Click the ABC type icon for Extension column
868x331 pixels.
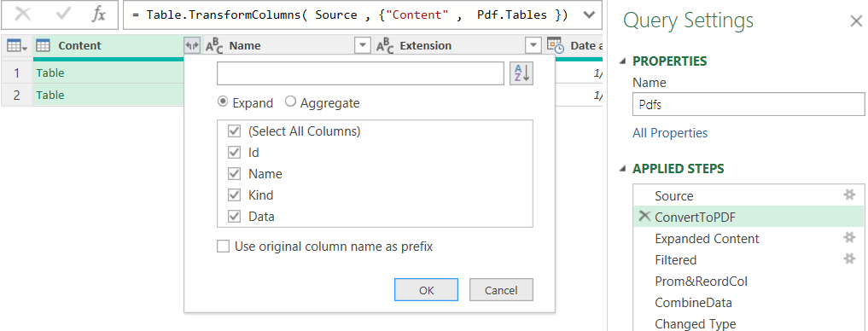click(385, 46)
